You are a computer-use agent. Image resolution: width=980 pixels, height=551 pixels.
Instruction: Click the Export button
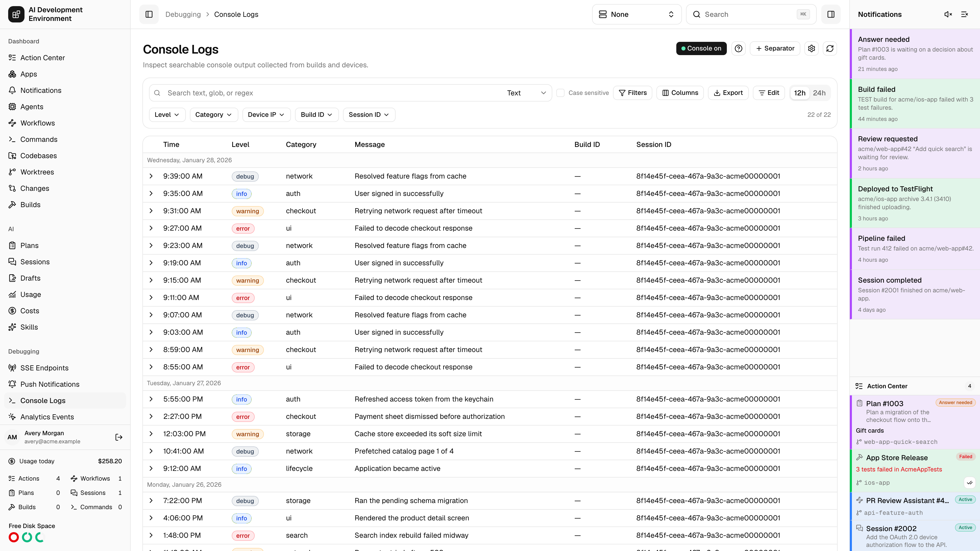[x=728, y=93]
